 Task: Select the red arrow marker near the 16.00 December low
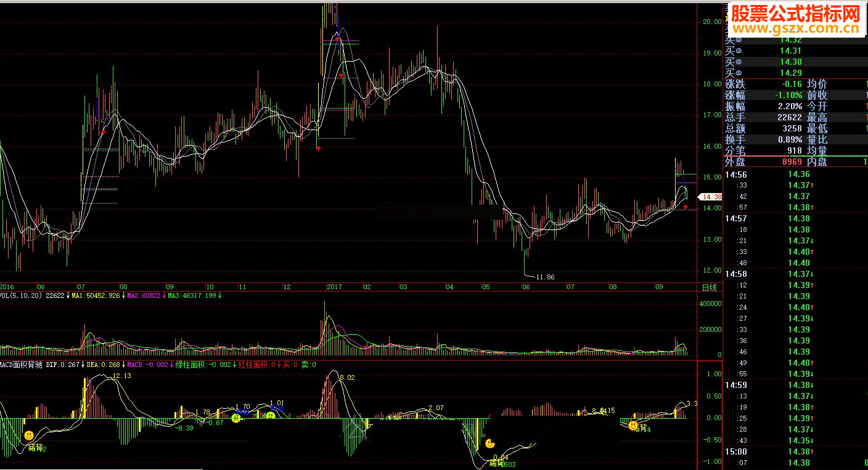click(319, 148)
